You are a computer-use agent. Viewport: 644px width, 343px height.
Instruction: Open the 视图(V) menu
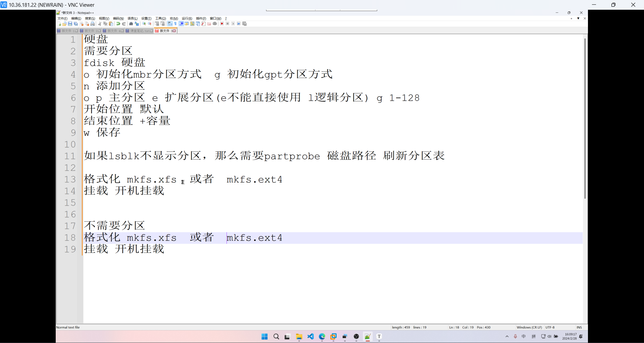(104, 18)
